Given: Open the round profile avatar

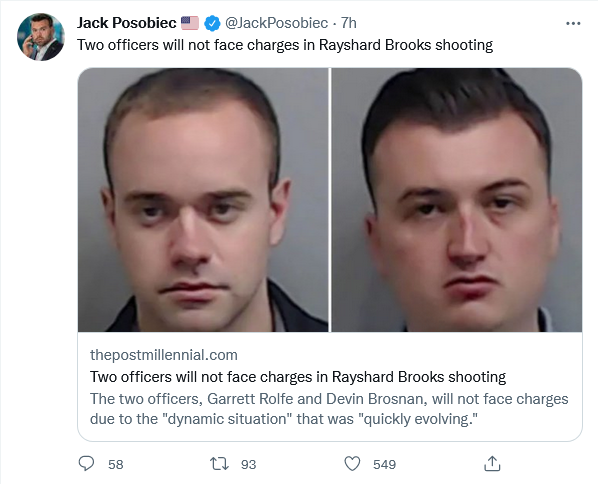Looking at the screenshot, I should [x=41, y=37].
